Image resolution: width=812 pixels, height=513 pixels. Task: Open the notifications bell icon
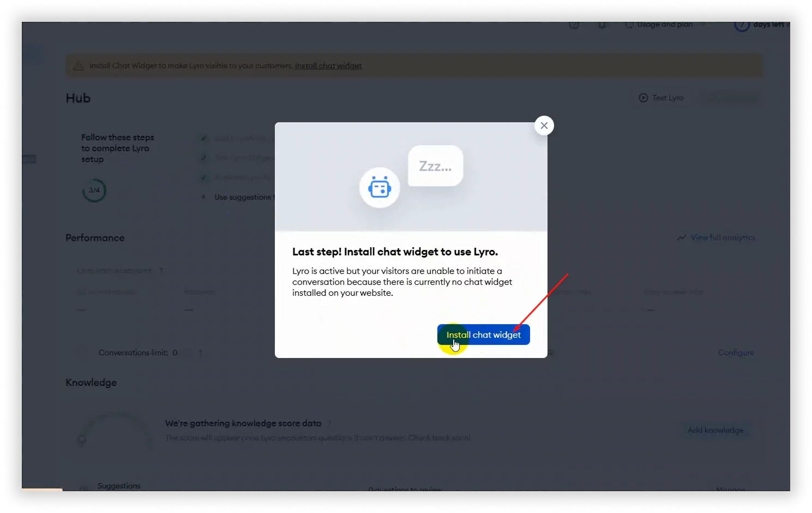click(602, 25)
